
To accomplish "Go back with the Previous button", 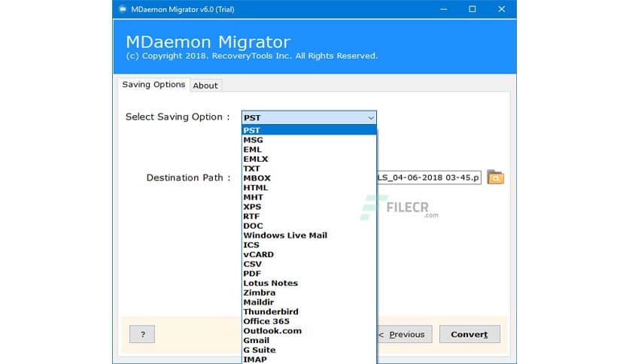I will click(x=404, y=334).
